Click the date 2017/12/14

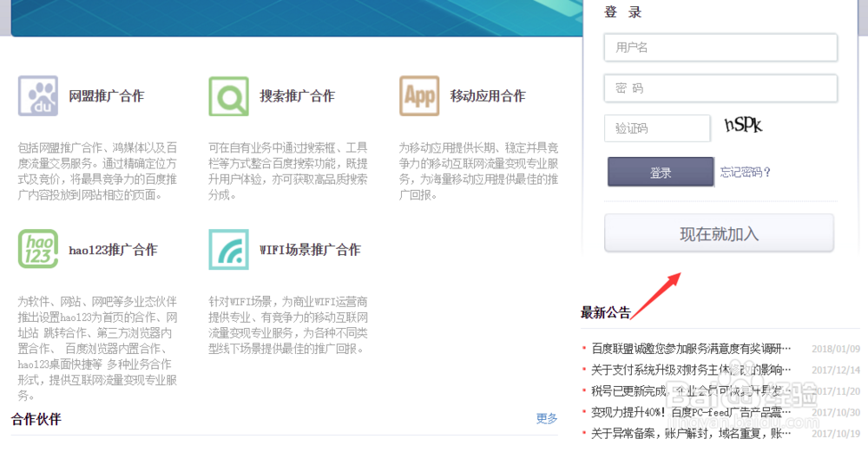coord(836,370)
